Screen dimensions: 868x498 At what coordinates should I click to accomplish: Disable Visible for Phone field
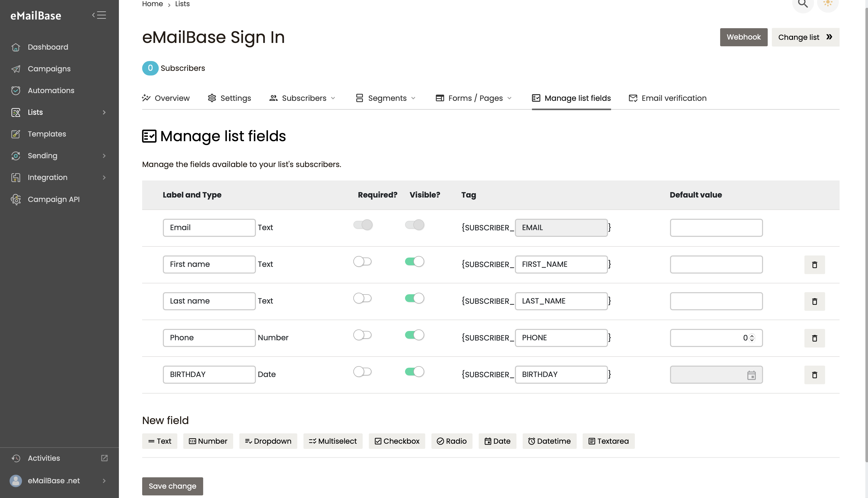point(414,335)
